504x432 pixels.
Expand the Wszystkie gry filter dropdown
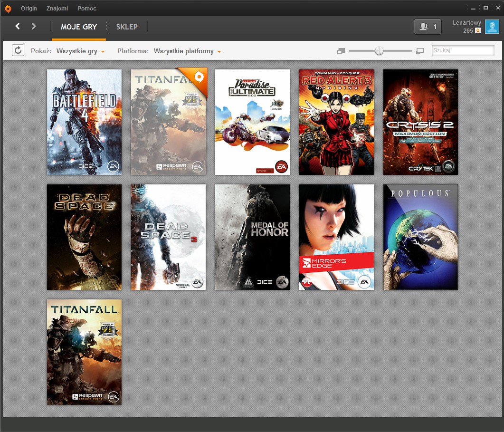[80, 51]
